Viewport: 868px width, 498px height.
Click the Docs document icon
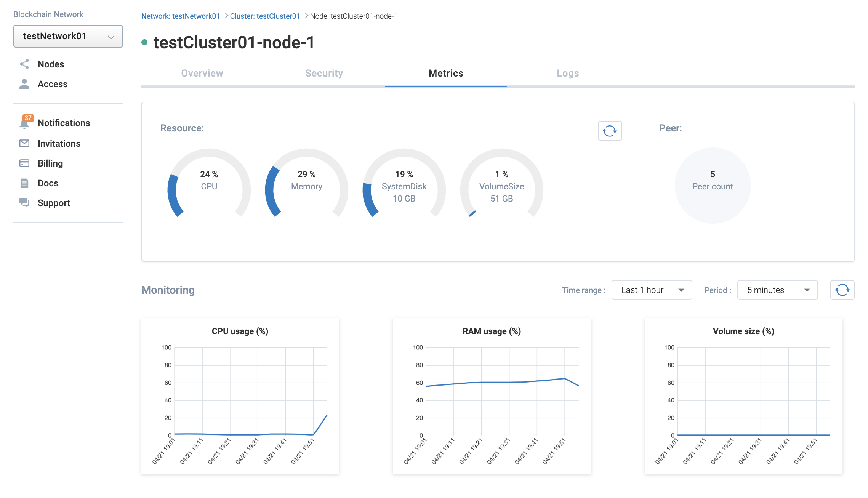(24, 183)
